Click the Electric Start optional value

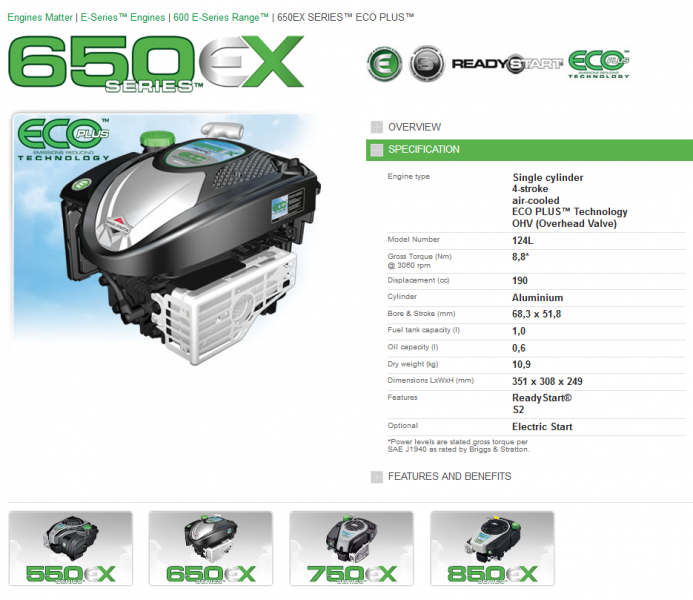[542, 427]
